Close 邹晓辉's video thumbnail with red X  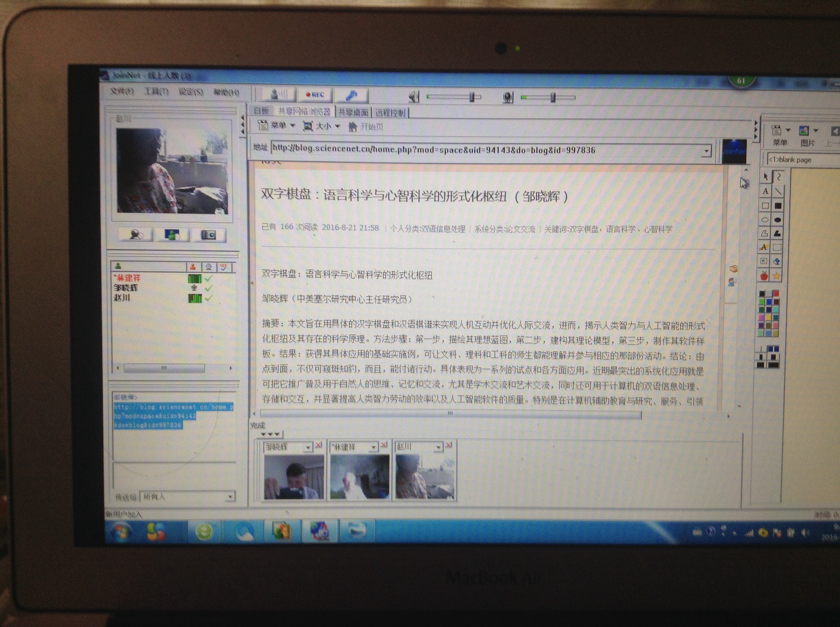[x=318, y=445]
